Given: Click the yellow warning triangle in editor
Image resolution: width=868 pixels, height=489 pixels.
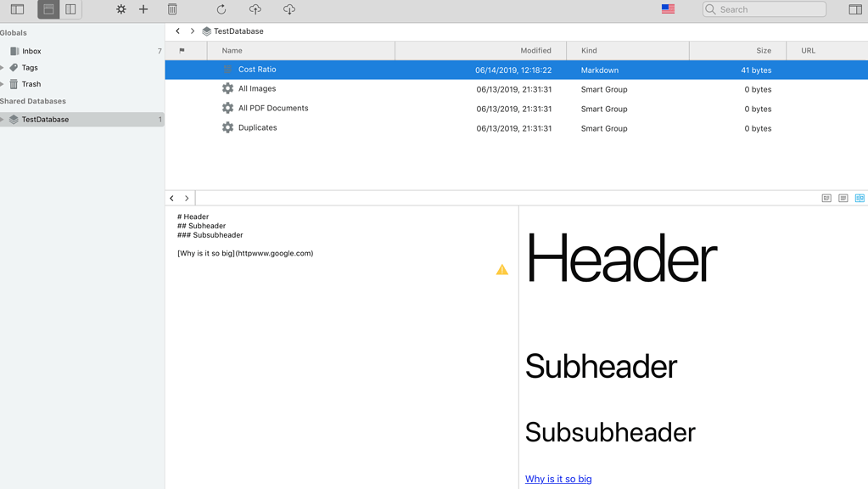Looking at the screenshot, I should [502, 270].
